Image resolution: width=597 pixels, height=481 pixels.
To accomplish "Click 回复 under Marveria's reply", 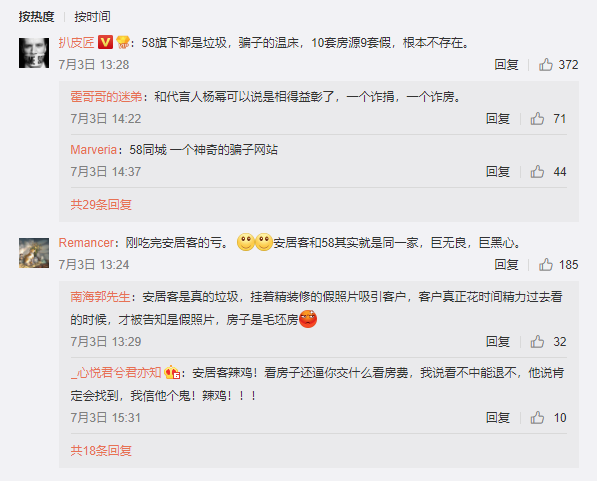I will pos(498,172).
